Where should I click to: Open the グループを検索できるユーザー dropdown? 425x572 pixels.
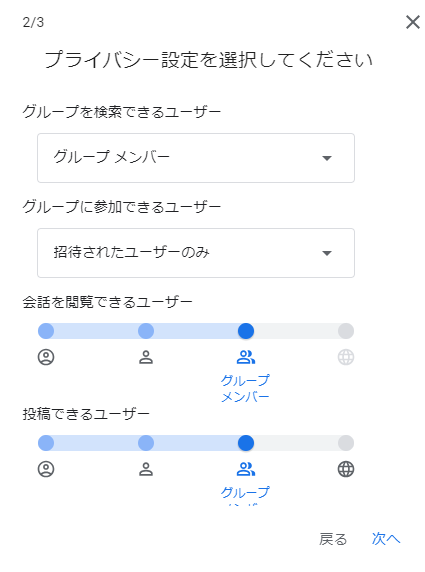pyautogui.click(x=196, y=158)
